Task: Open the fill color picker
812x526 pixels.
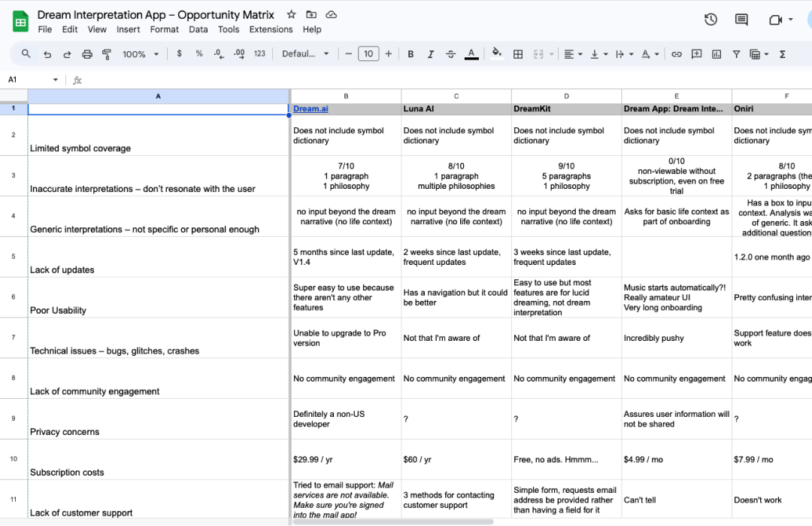Action: 497,54
